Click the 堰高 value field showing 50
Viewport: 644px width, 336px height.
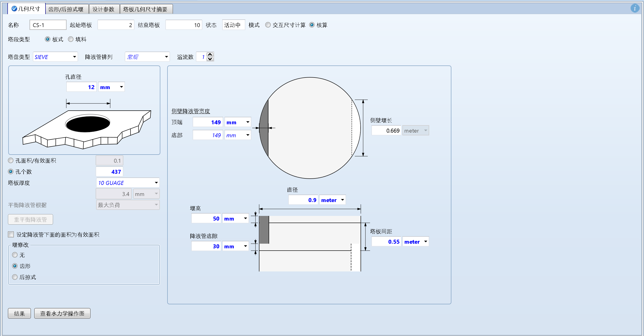click(206, 218)
